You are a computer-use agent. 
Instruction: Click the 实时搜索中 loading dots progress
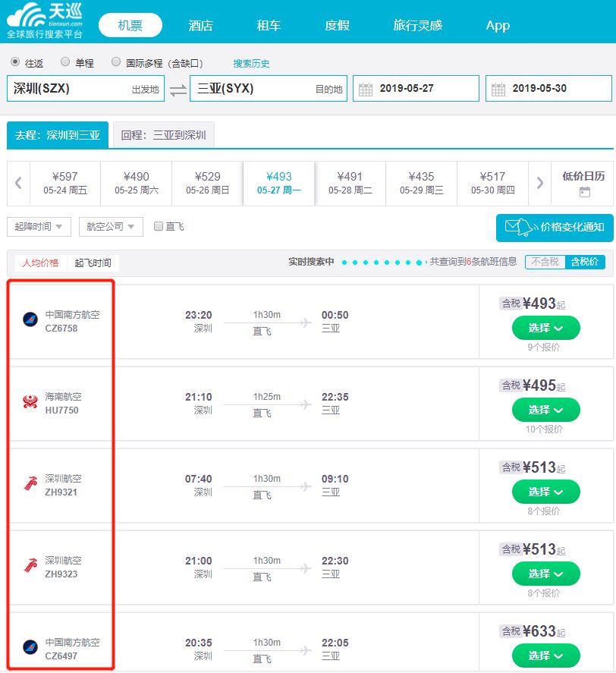pyautogui.click(x=383, y=263)
